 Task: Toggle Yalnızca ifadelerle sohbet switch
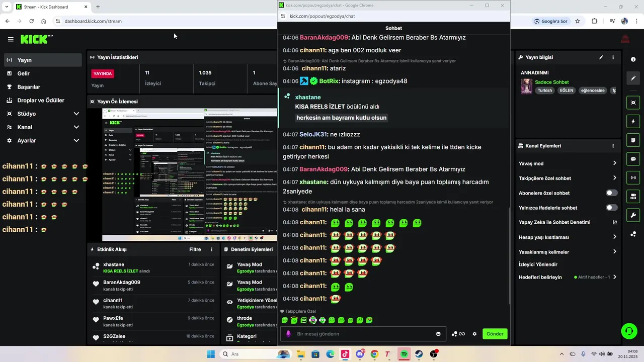point(611,208)
